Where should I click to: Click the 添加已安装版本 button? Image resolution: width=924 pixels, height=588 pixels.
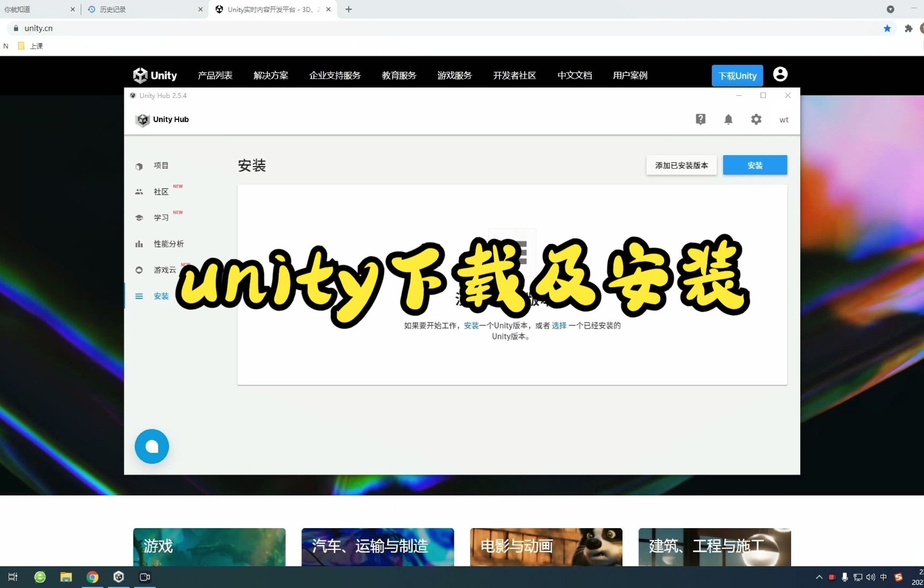pos(681,165)
